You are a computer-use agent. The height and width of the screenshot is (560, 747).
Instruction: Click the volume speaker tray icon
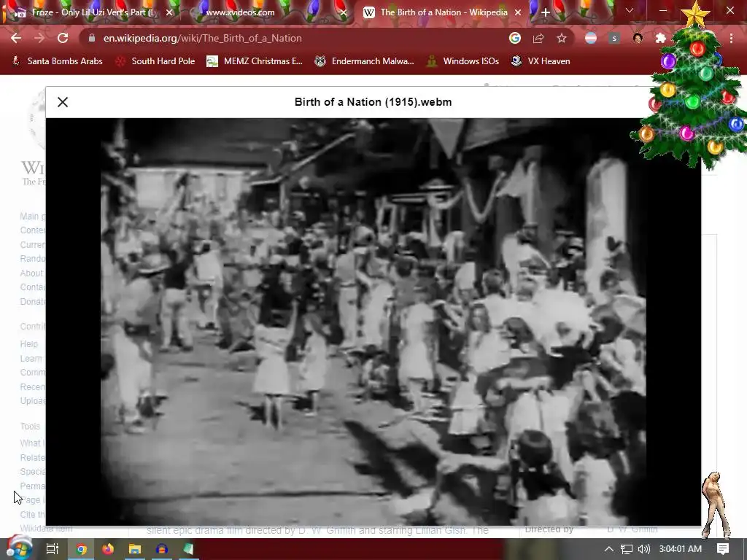[643, 549]
